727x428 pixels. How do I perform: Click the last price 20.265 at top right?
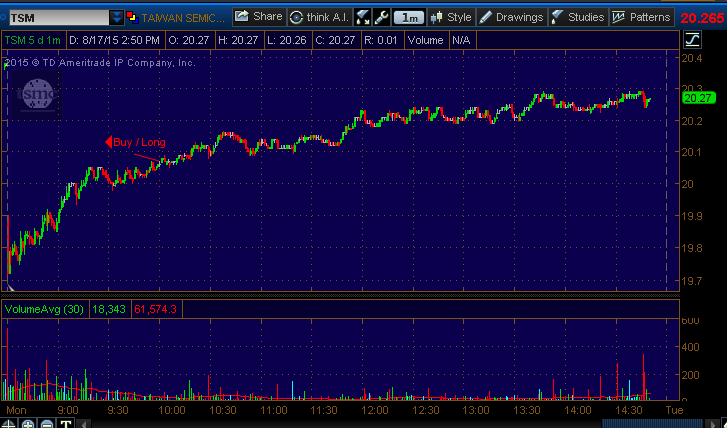click(702, 18)
